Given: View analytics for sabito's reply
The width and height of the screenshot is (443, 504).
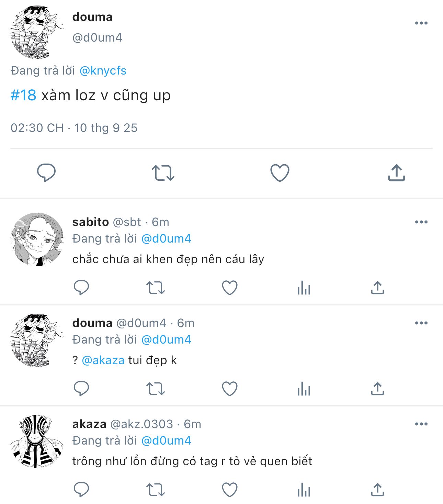Looking at the screenshot, I should [304, 288].
